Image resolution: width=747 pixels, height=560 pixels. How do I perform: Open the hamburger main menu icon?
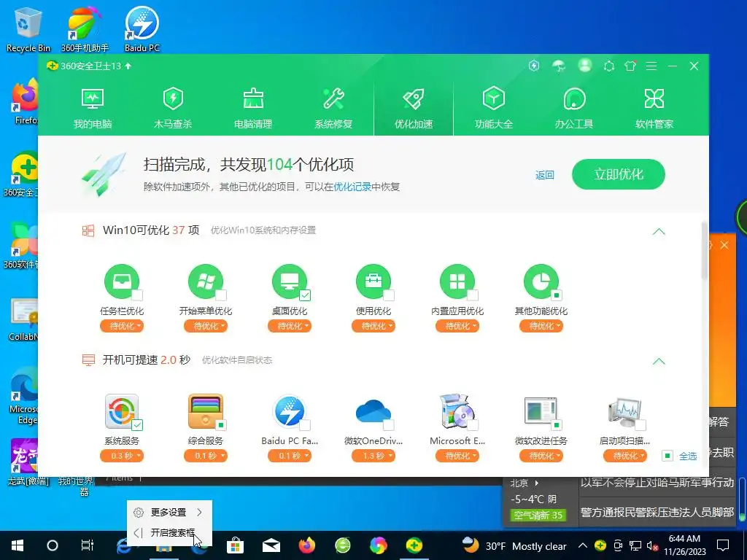(651, 66)
